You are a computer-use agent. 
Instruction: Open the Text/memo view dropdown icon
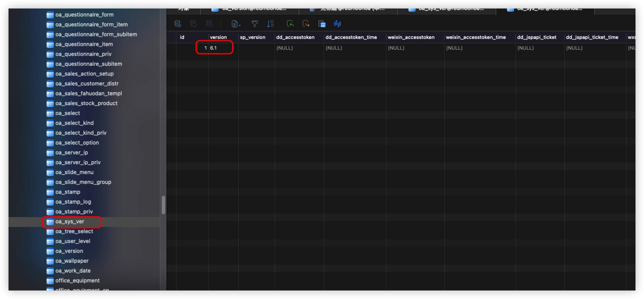click(x=236, y=24)
